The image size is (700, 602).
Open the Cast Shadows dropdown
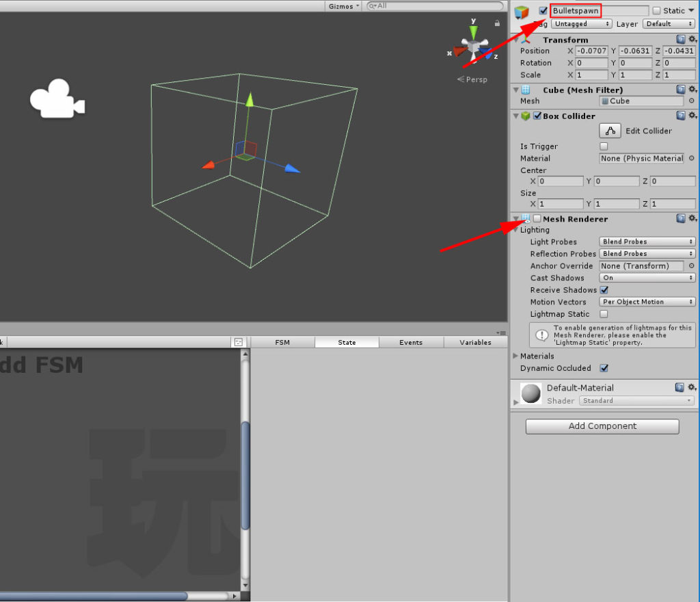tap(646, 278)
